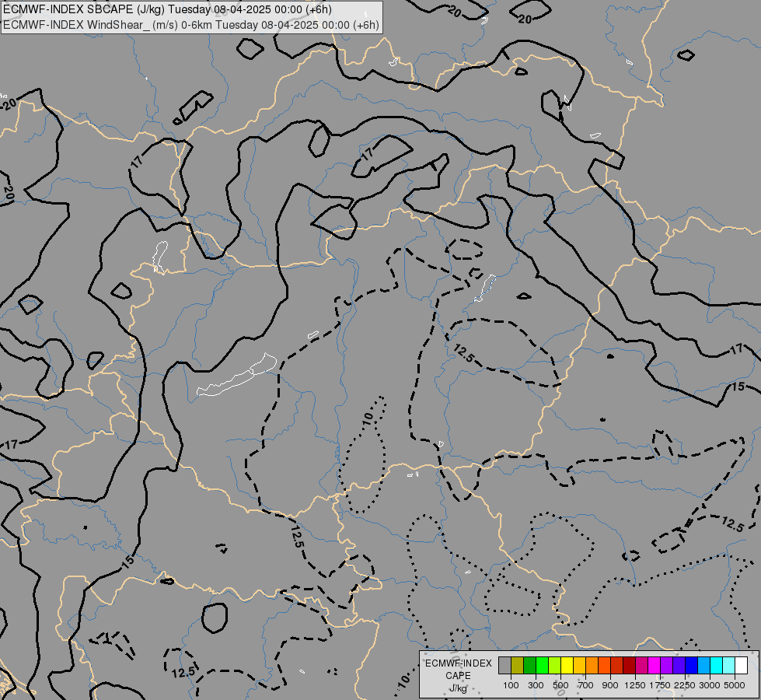
Task: Select the indigo swatch left of 2250
Action: (x=679, y=665)
